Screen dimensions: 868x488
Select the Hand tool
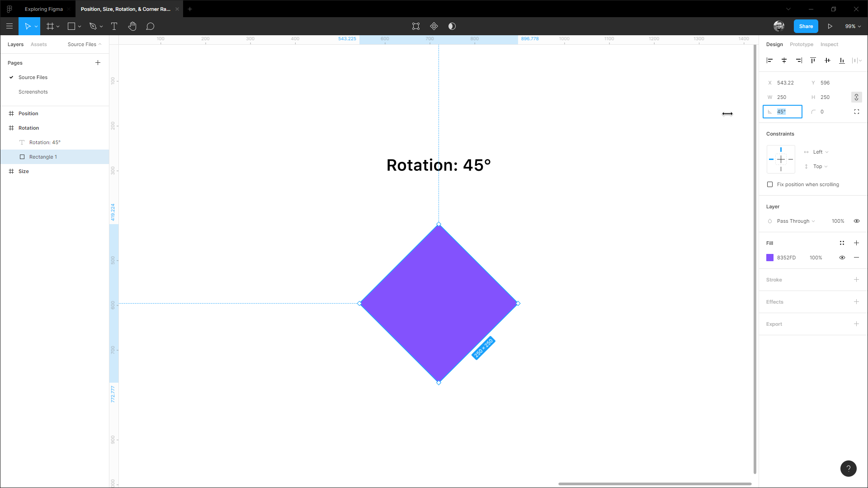pos(132,26)
